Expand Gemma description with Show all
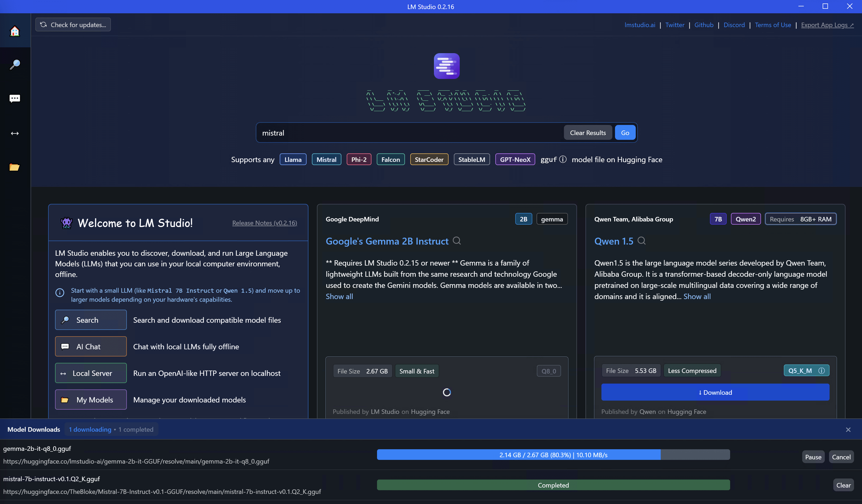 (339, 296)
